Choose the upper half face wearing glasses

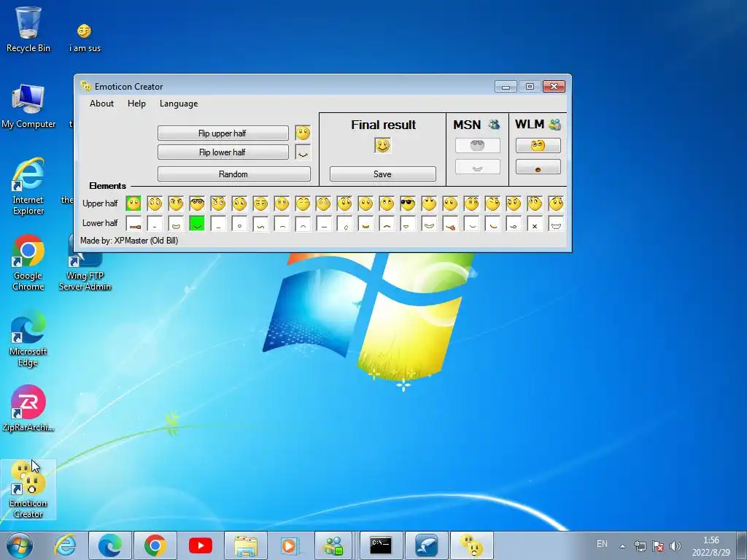click(x=197, y=203)
